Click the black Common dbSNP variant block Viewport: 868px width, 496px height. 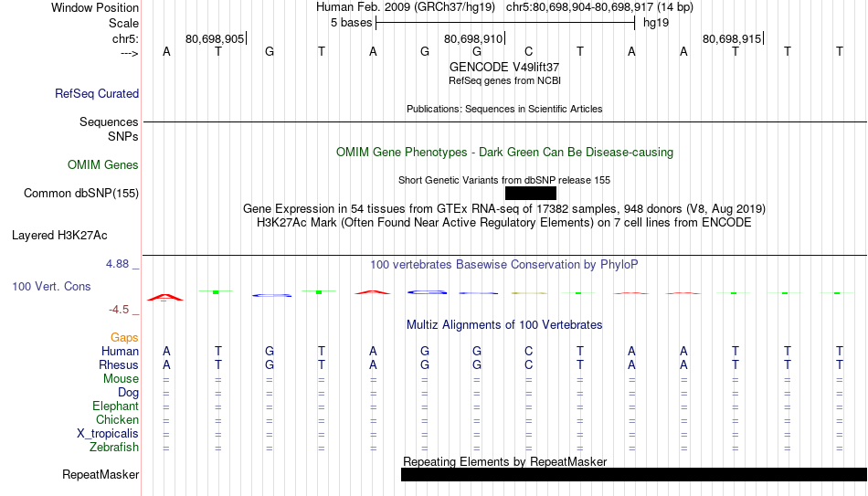(x=530, y=194)
